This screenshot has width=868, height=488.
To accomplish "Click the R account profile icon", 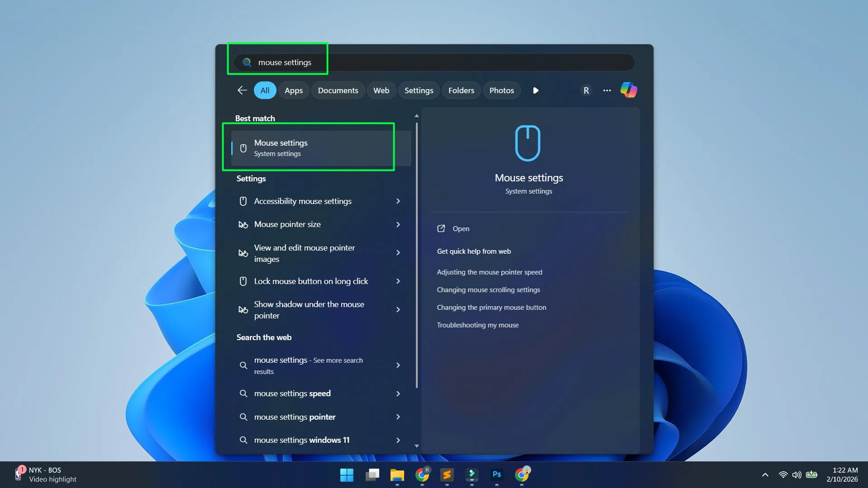I will (586, 90).
